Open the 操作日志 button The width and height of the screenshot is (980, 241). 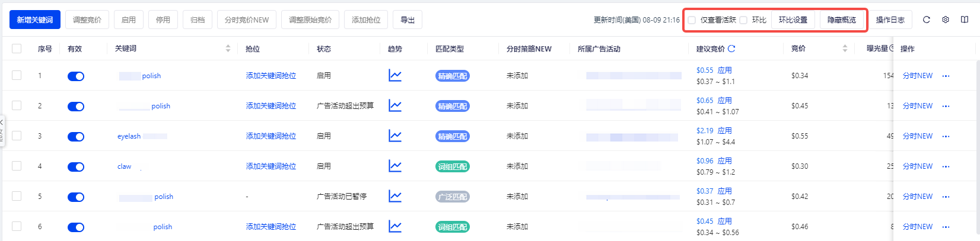point(890,20)
